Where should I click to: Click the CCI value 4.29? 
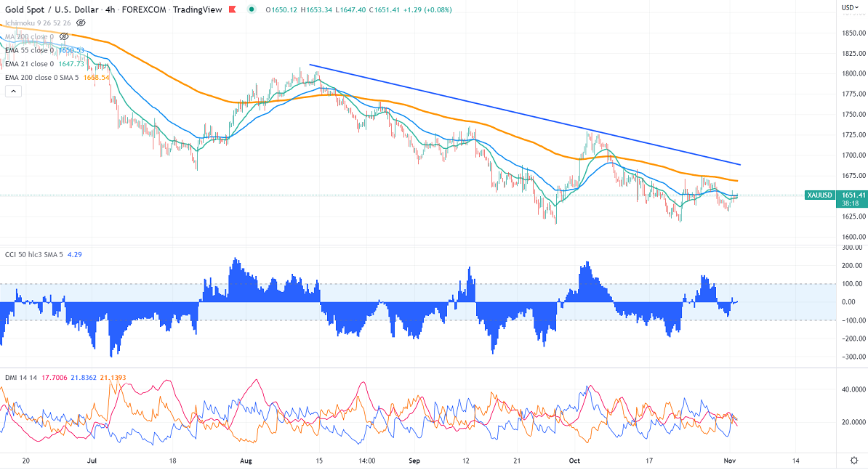point(74,254)
